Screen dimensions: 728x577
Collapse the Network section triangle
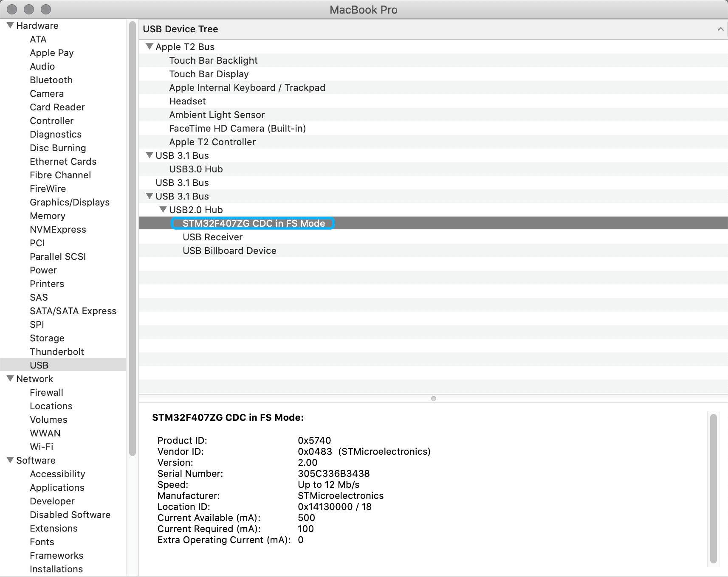10,379
